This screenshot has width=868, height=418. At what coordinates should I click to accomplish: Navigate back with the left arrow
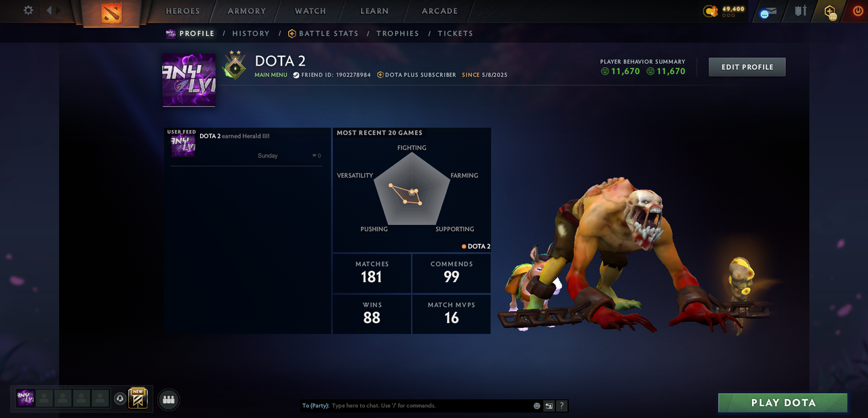coord(49,10)
